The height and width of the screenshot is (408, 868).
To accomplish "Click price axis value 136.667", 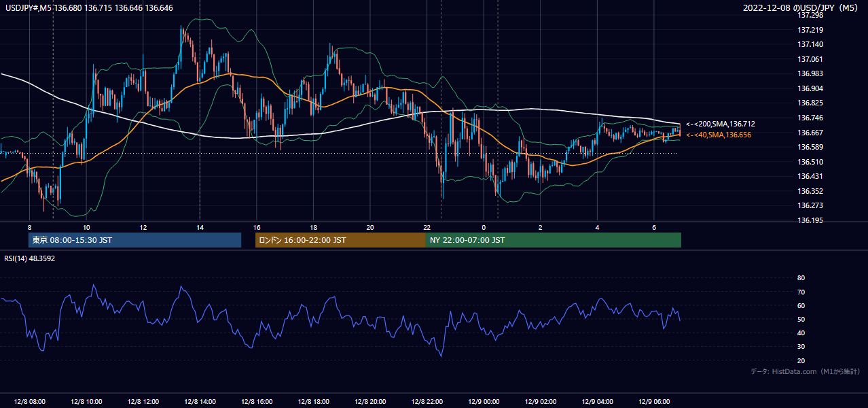I will coord(810,133).
